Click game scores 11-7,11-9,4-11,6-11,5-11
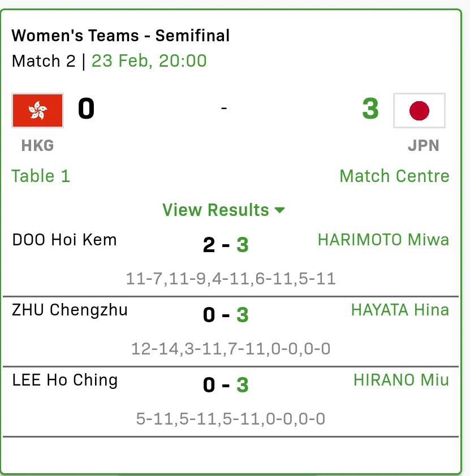Screen dimensions: 470x476 (x=231, y=279)
